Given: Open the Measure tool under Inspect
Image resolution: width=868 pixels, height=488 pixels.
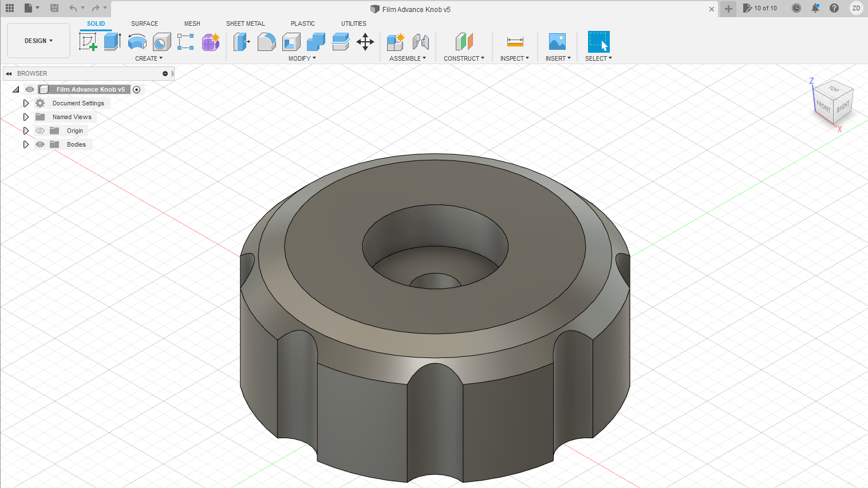Looking at the screenshot, I should [x=514, y=41].
